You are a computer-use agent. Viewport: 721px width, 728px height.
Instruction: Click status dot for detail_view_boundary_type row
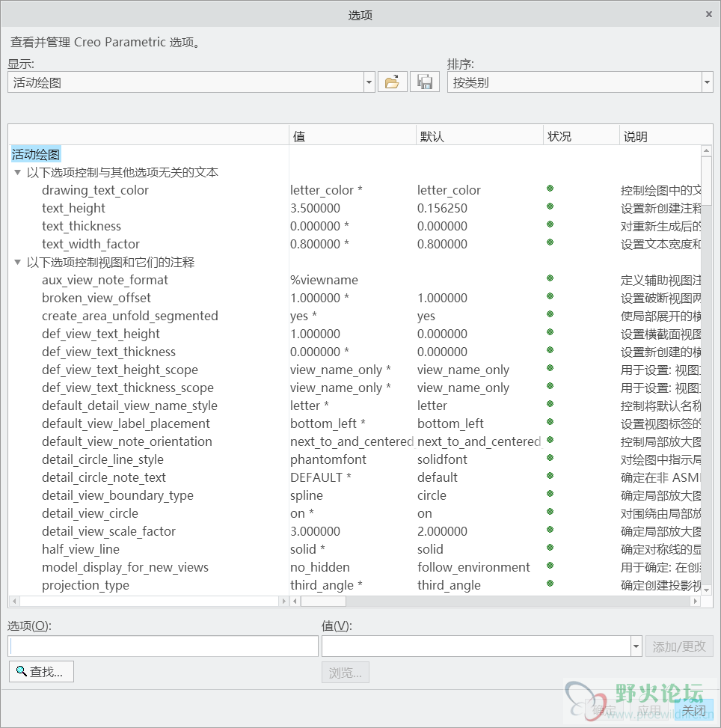tap(550, 494)
